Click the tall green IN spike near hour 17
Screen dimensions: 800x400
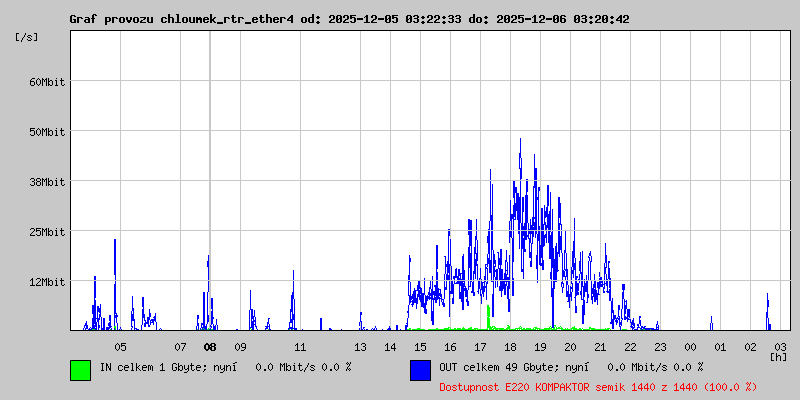click(x=488, y=317)
